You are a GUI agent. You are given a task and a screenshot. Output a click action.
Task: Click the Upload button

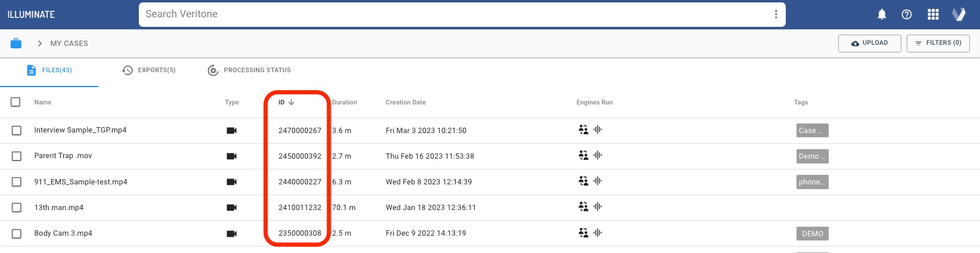click(x=870, y=43)
